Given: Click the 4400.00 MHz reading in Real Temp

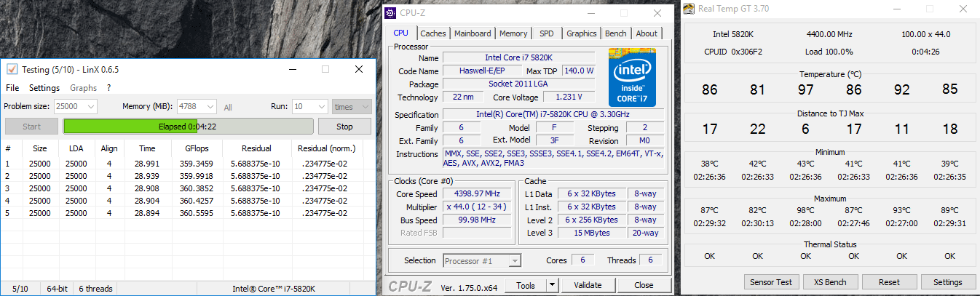Looking at the screenshot, I should pyautogui.click(x=830, y=34).
